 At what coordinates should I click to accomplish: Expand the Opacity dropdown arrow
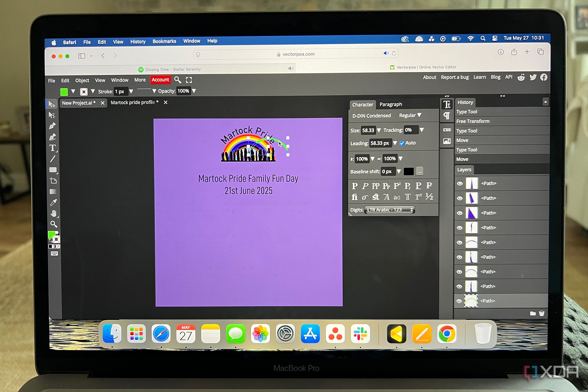(x=194, y=91)
